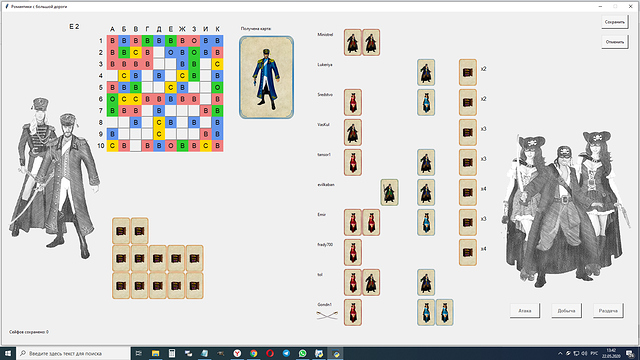Select the blue-bordered card in Sredstvo's row
Screen dimensions: 640x360
click(x=426, y=102)
